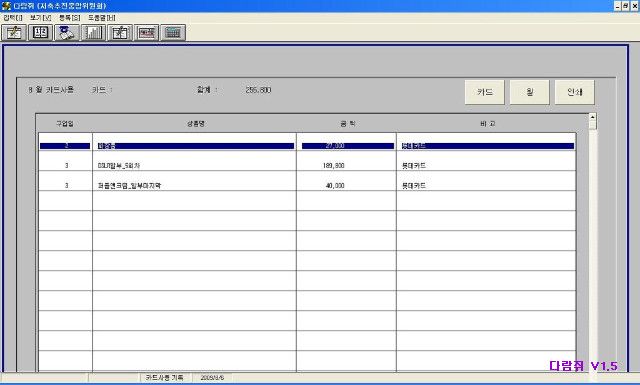The height and width of the screenshot is (385, 640).
Task: Open the 도움말[H] menu
Action: point(102,18)
